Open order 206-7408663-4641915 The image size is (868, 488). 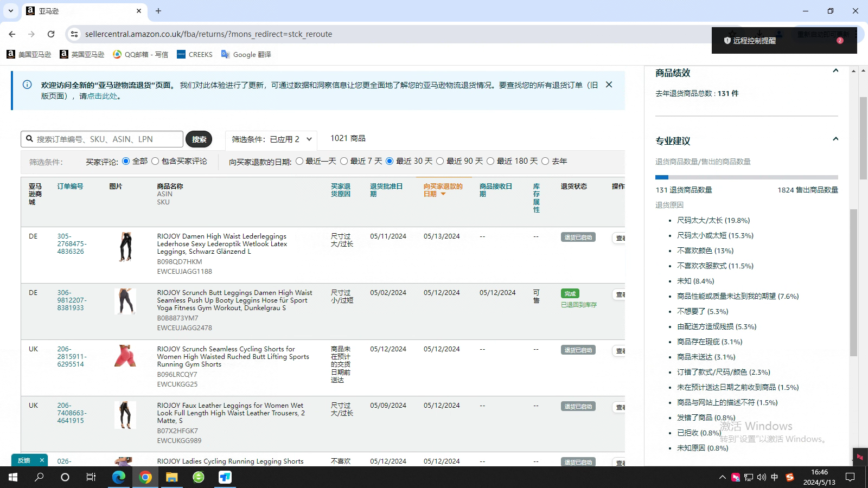pos(72,413)
